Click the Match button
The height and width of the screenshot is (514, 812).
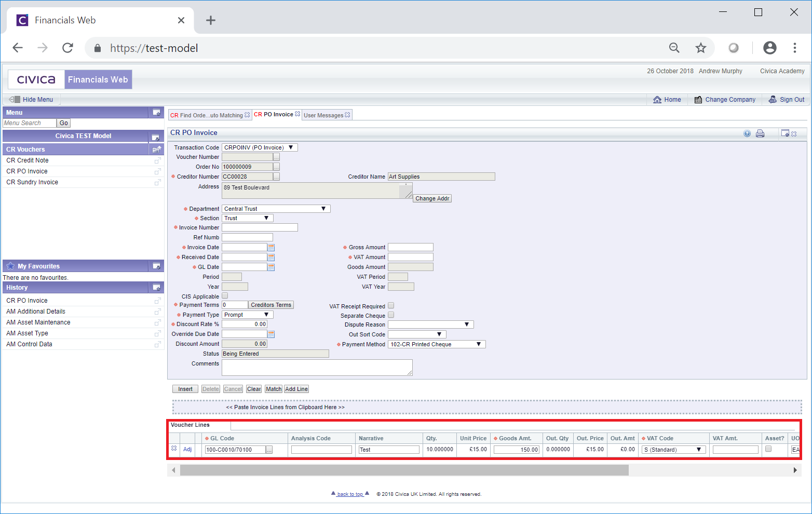pyautogui.click(x=274, y=389)
